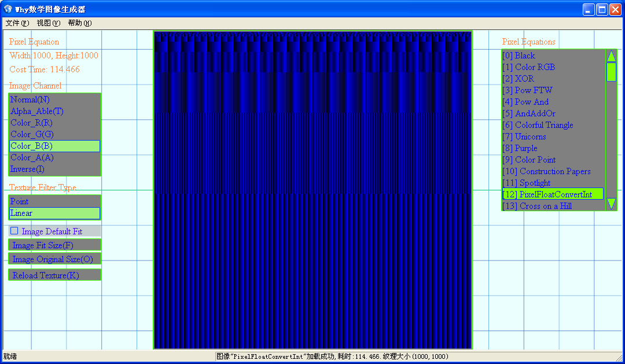The height and width of the screenshot is (364, 625).
Task: Click the status bar load message text
Action: [x=332, y=356]
